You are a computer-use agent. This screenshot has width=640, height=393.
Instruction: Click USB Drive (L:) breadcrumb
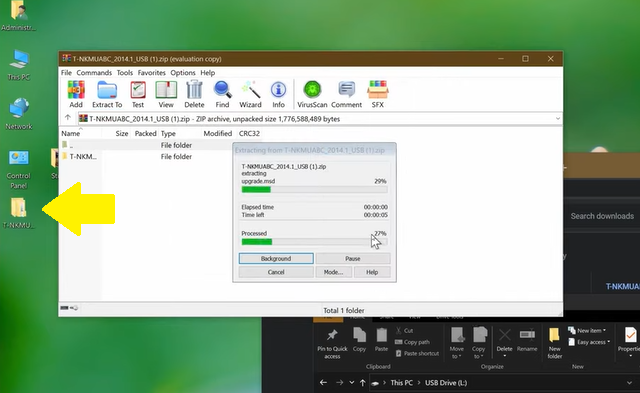coord(446,383)
